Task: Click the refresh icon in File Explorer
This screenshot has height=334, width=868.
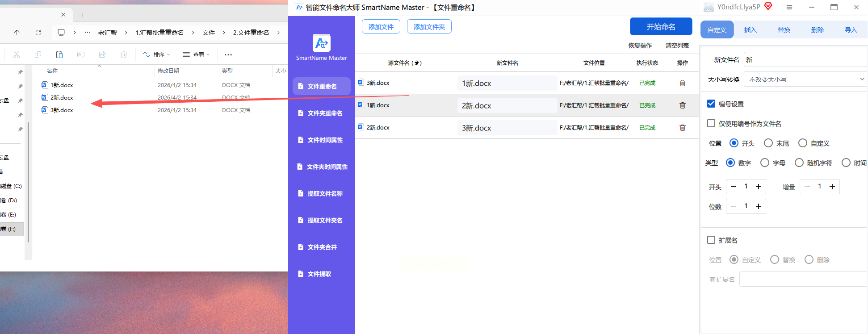Action: pyautogui.click(x=38, y=33)
